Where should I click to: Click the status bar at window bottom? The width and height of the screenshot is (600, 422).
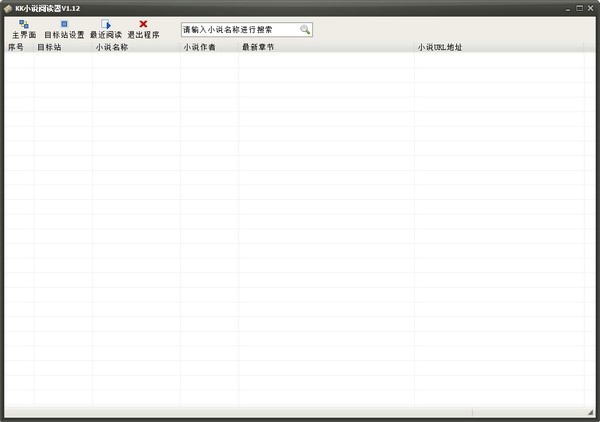click(x=240, y=412)
